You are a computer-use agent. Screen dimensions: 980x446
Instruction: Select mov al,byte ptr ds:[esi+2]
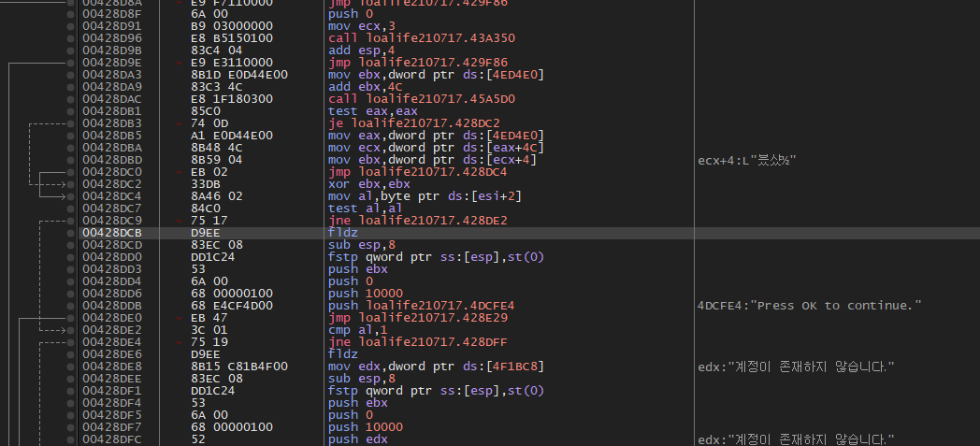pos(425,196)
